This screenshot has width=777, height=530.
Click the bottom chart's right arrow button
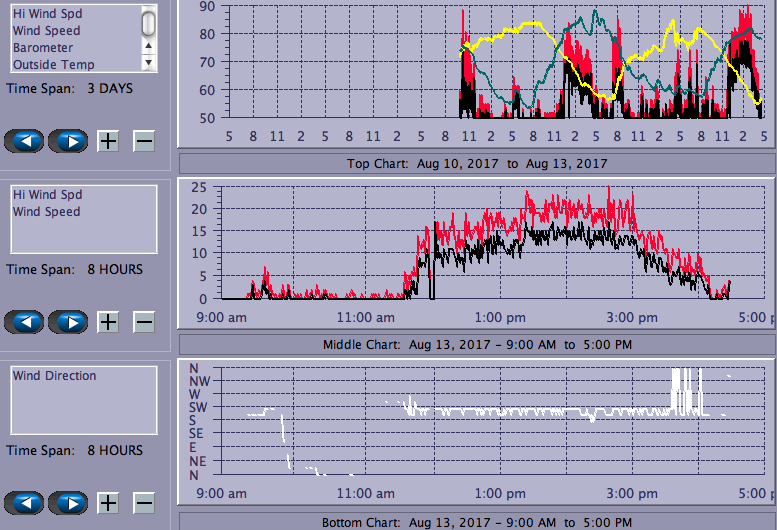(69, 503)
